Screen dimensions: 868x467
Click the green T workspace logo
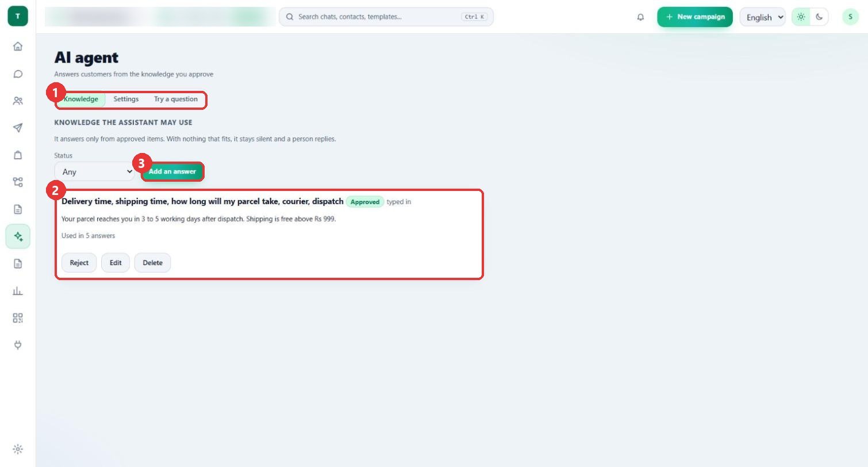point(18,16)
